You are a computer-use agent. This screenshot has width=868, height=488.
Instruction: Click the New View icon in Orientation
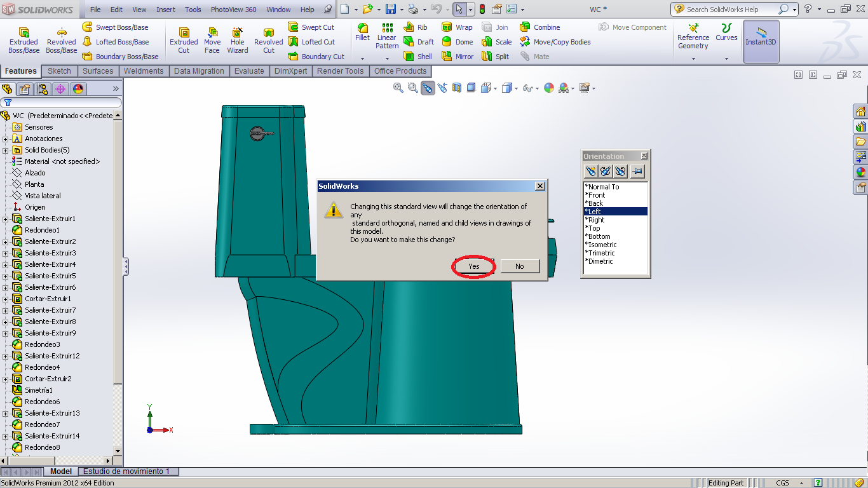pyautogui.click(x=591, y=171)
